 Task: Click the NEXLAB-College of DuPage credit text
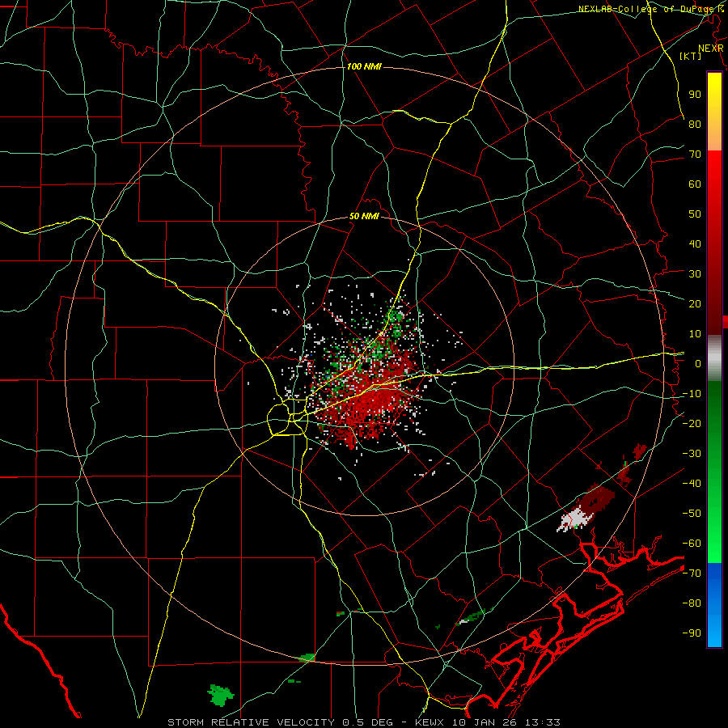[651, 9]
